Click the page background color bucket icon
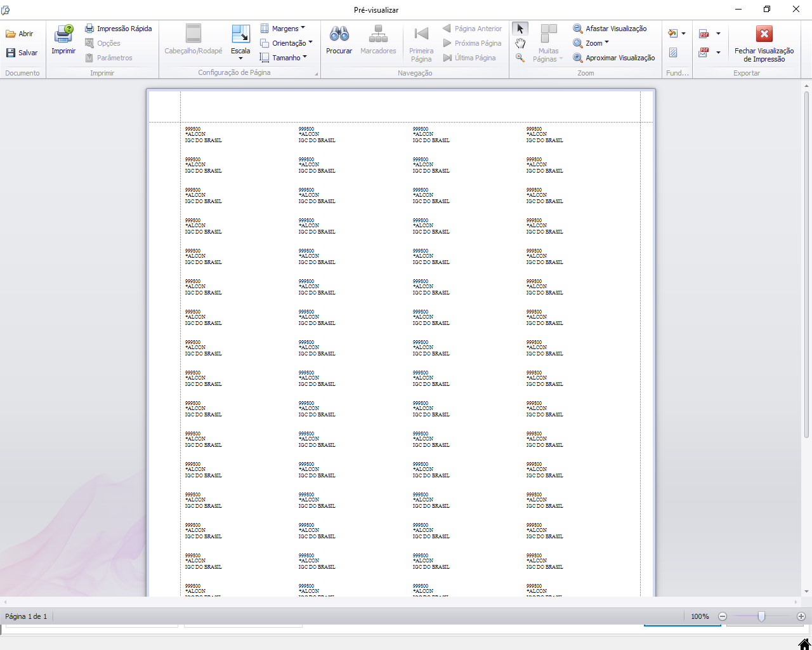The image size is (812, 650). tap(673, 34)
